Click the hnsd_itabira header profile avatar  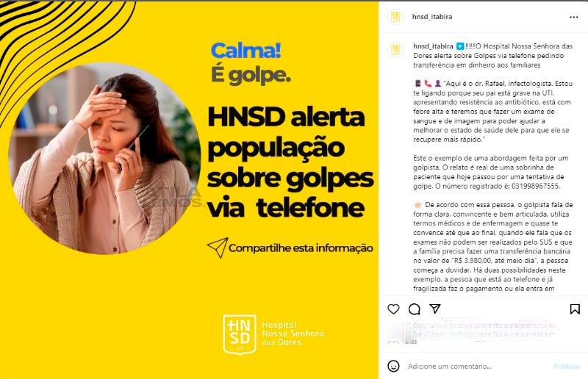(395, 17)
